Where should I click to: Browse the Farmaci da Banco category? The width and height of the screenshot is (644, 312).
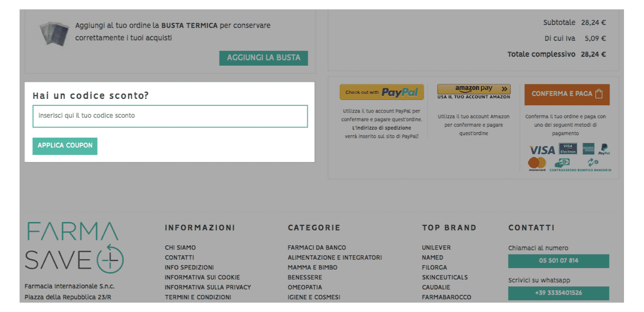coord(317,248)
